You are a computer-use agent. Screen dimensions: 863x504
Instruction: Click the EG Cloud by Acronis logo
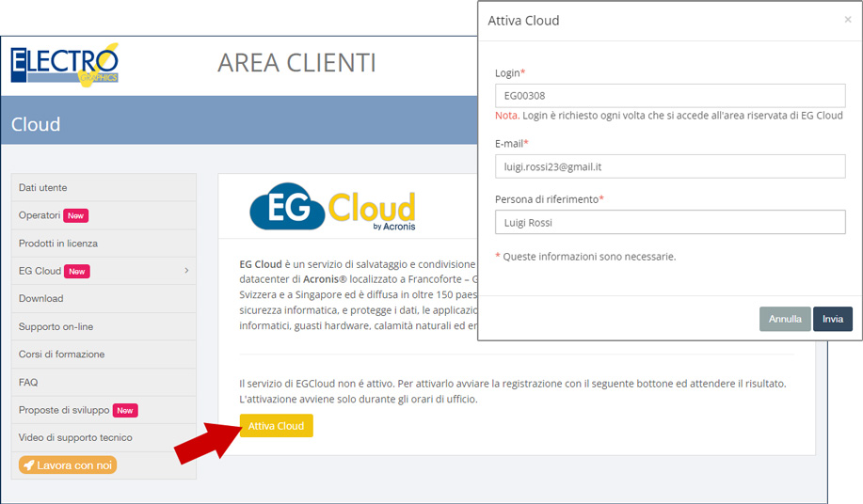(332, 207)
